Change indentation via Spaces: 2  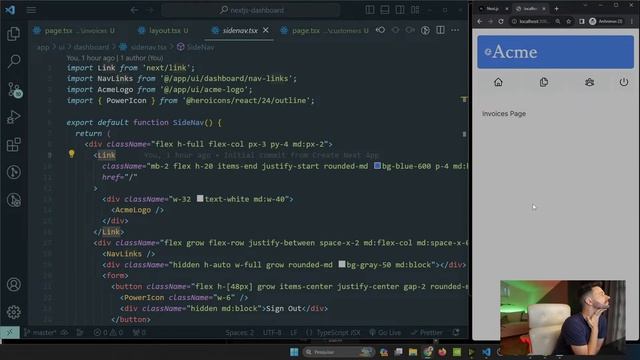pyautogui.click(x=239, y=332)
